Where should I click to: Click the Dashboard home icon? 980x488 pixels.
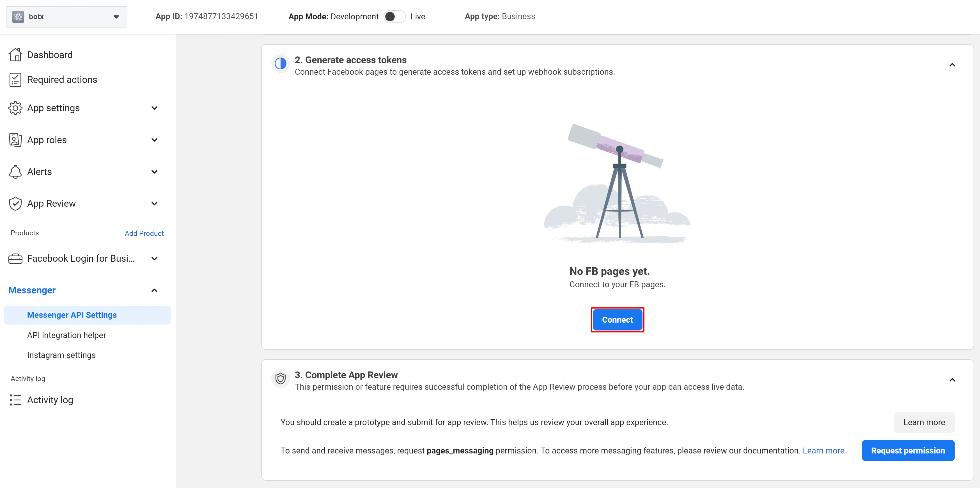pyautogui.click(x=15, y=55)
